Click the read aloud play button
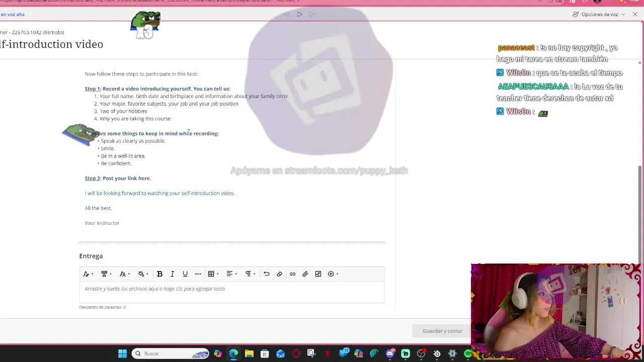This screenshot has height=362, width=644. click(x=299, y=14)
